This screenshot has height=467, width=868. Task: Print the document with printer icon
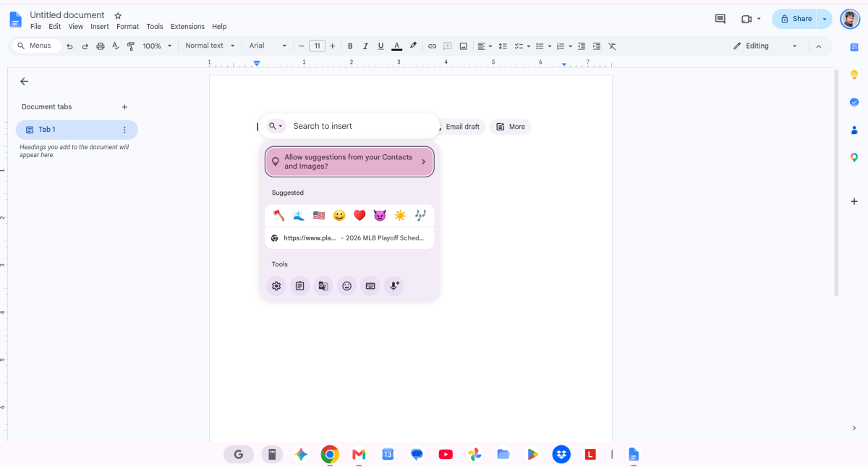click(x=101, y=46)
